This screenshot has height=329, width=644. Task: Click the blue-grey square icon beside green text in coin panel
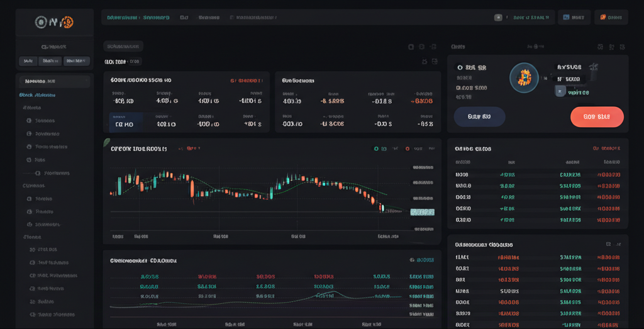tap(560, 92)
